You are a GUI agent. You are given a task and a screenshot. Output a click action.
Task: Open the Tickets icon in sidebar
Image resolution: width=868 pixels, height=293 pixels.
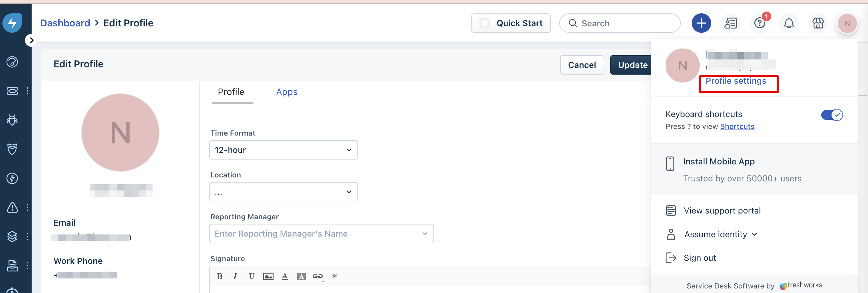12,91
